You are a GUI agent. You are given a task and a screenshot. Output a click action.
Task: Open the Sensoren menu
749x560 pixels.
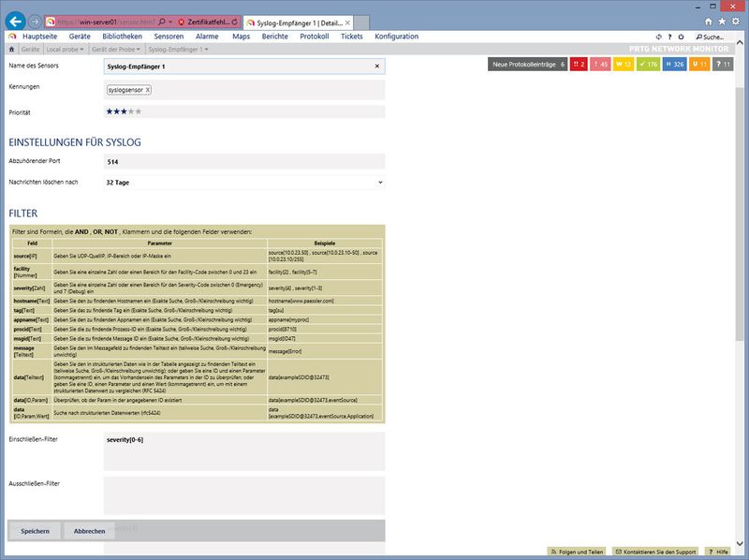tap(169, 37)
